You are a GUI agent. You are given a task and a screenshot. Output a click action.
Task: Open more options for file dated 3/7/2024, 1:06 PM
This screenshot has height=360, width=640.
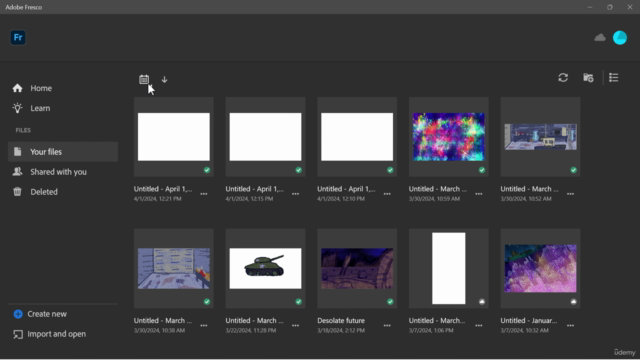pyautogui.click(x=479, y=326)
